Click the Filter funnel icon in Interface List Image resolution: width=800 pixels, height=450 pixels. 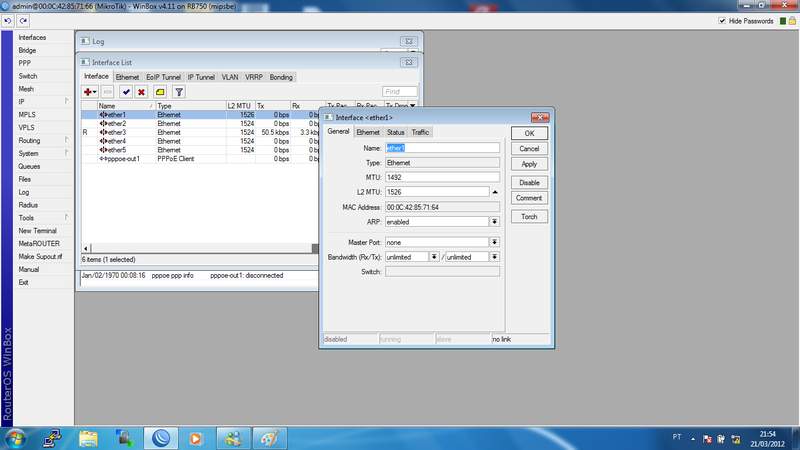click(179, 92)
